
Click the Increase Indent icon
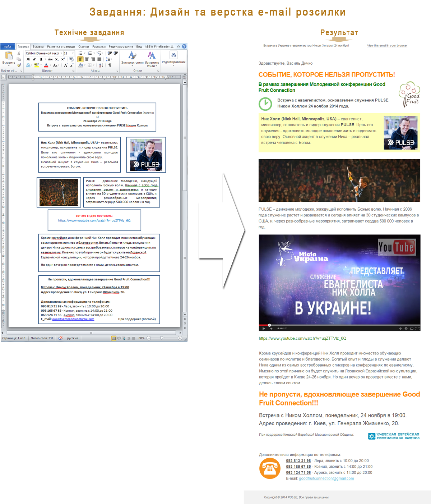(116, 53)
